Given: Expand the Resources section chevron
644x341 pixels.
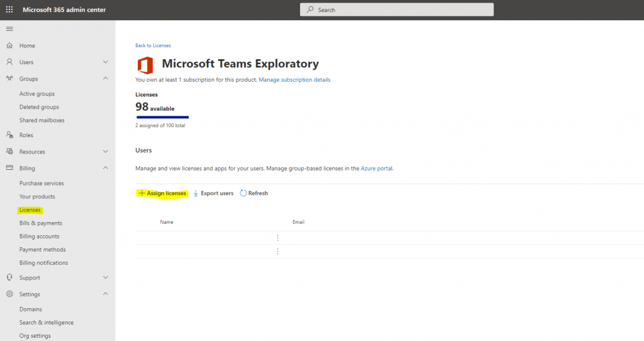Looking at the screenshot, I should 106,152.
